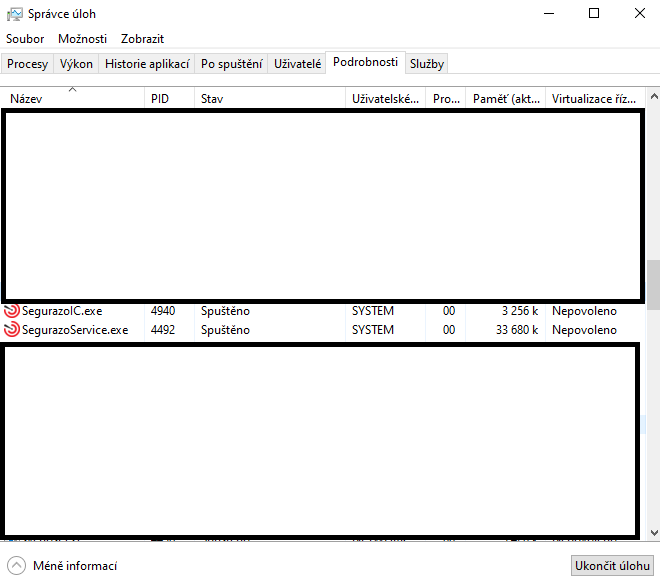The image size is (660, 588).
Task: Click the SegurazoIC.exe process icon
Action: 12,311
